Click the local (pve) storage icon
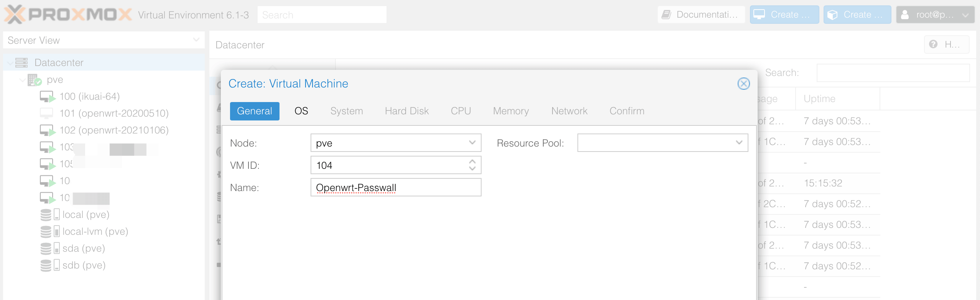Image resolution: width=980 pixels, height=300 pixels. (50, 214)
